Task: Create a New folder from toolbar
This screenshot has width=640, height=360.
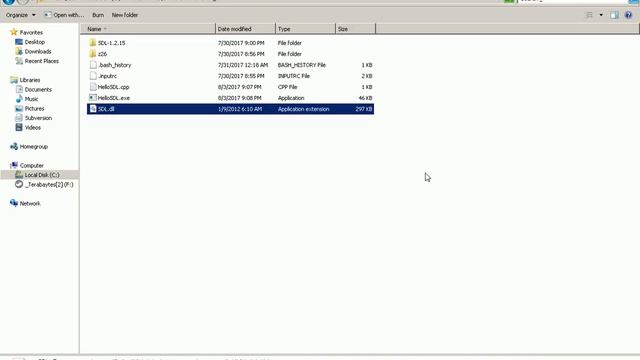Action: (125, 15)
